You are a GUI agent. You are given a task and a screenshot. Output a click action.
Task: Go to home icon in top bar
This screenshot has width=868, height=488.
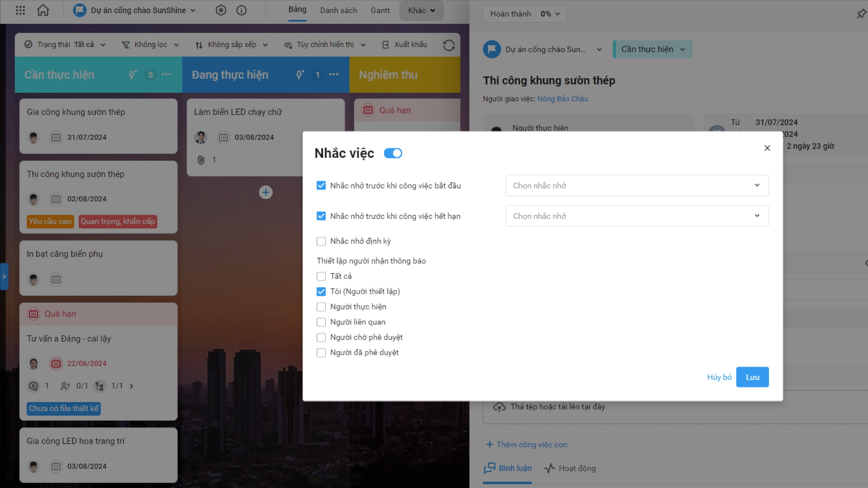point(43,10)
